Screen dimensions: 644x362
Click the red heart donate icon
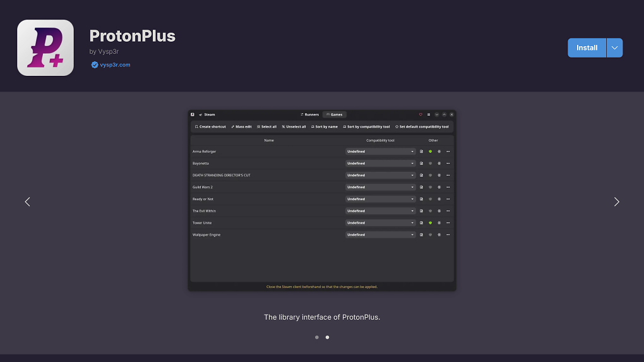tap(420, 114)
